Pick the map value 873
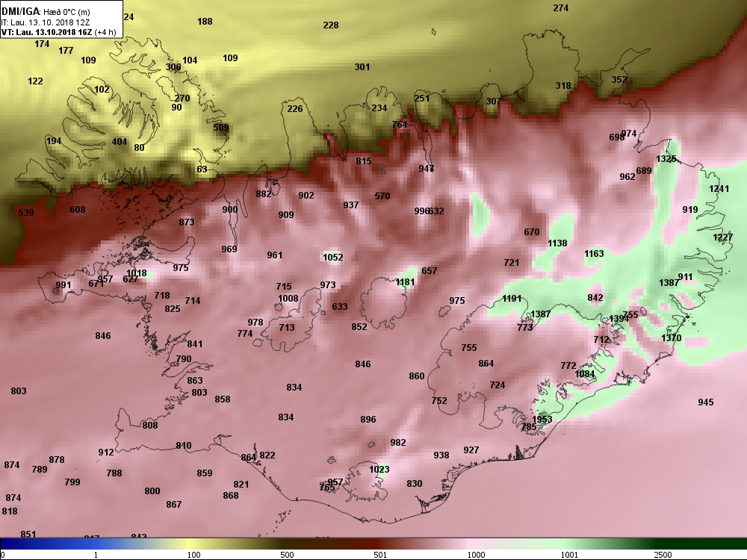Screen dimensions: 747x560 187,223
